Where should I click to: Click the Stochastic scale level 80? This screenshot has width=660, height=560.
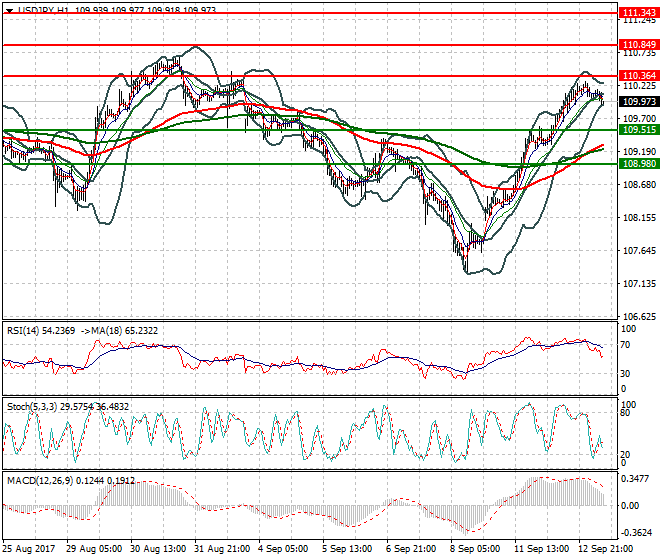625,413
